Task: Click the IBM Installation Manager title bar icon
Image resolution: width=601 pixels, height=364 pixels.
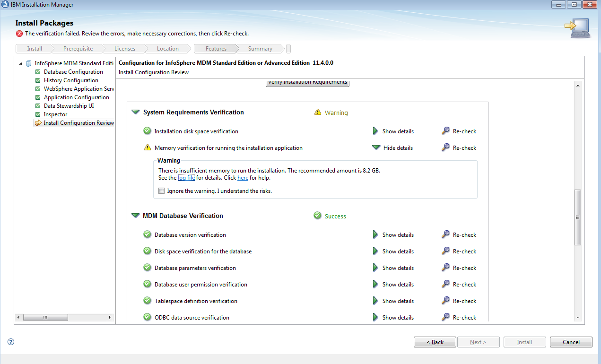Action: coord(5,5)
